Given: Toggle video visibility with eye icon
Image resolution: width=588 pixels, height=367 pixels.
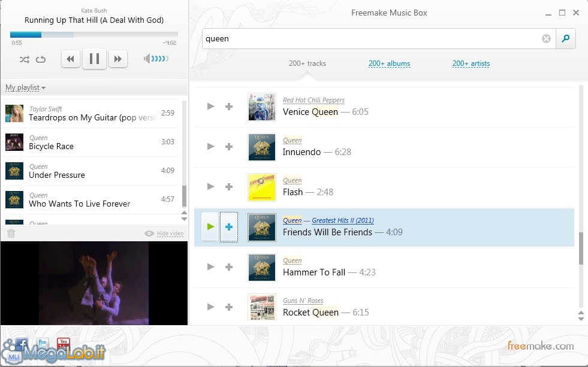Looking at the screenshot, I should tap(149, 233).
